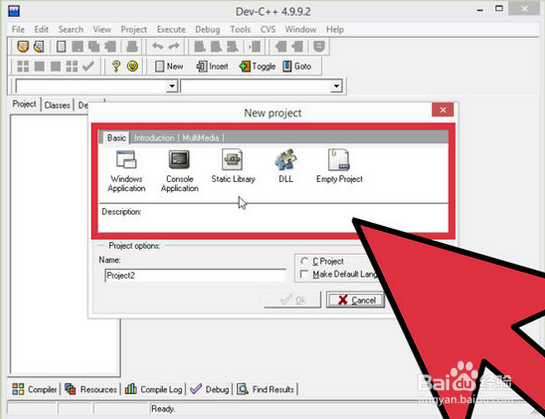545x419 pixels.
Task: Click the orange shield-shaped toolbar icon
Action: (23, 46)
